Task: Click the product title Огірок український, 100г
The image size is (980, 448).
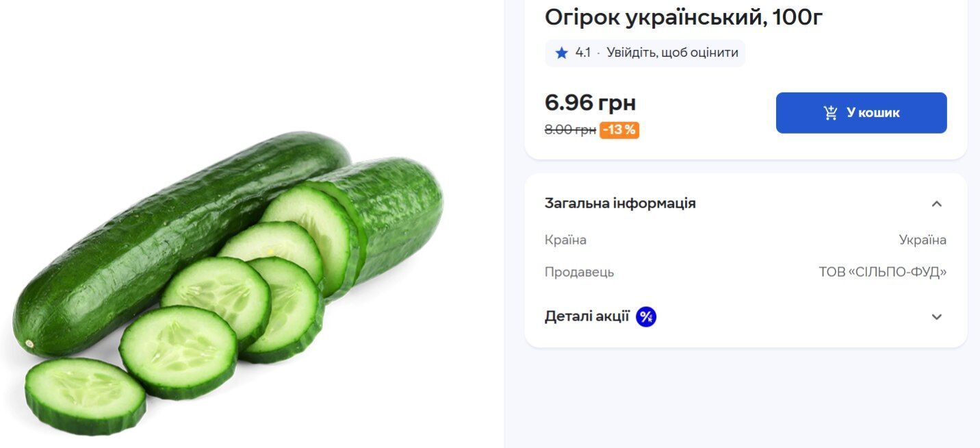Action: point(684,16)
